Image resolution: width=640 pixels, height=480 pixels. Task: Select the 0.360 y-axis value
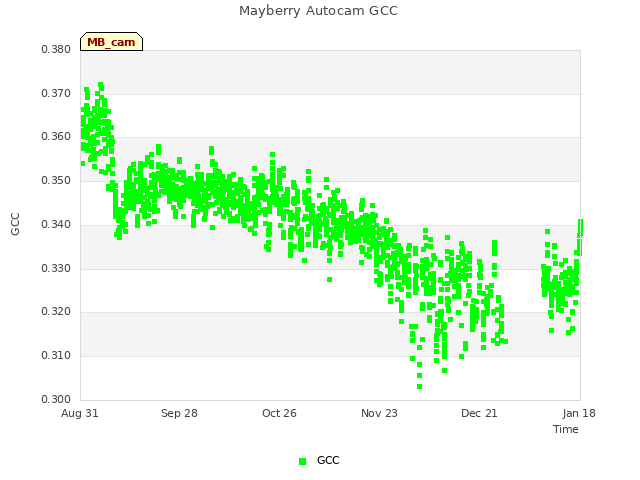56,136
